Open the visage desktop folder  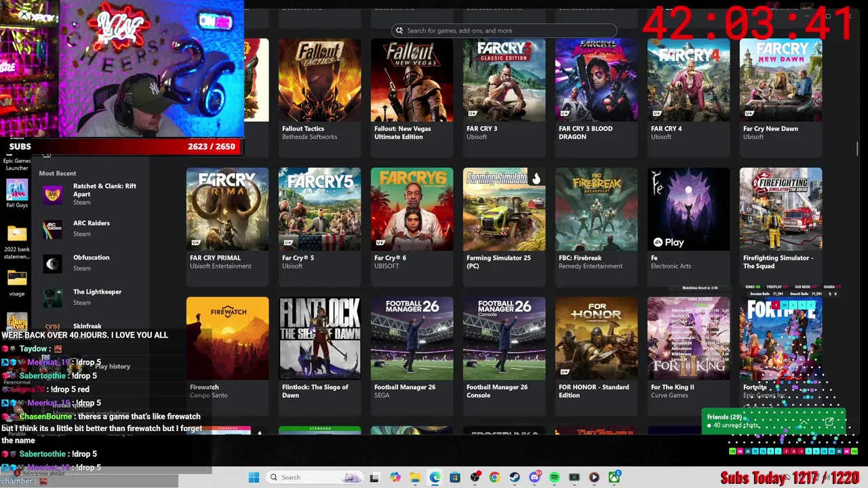pyautogui.click(x=17, y=283)
